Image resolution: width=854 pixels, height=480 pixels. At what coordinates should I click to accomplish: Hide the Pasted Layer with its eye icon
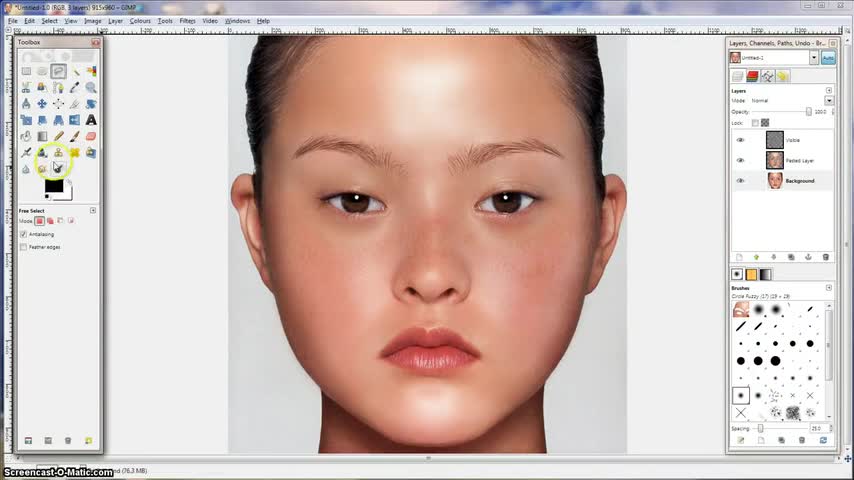click(740, 160)
